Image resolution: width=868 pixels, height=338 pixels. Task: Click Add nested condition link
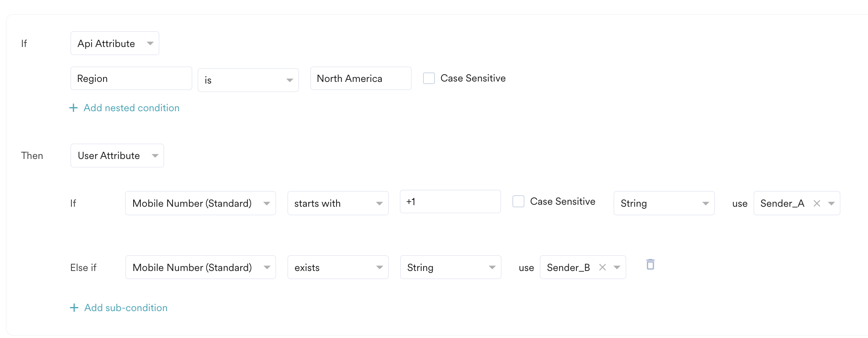(x=131, y=108)
